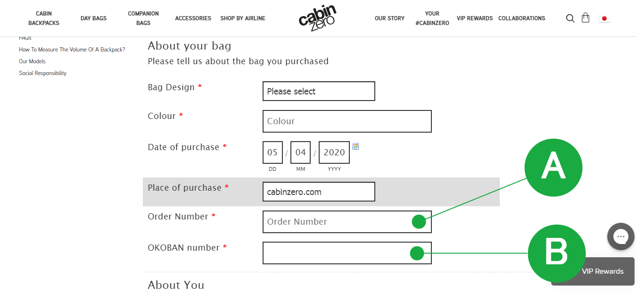Click the CabinZero logo
644x295 pixels.
[317, 18]
